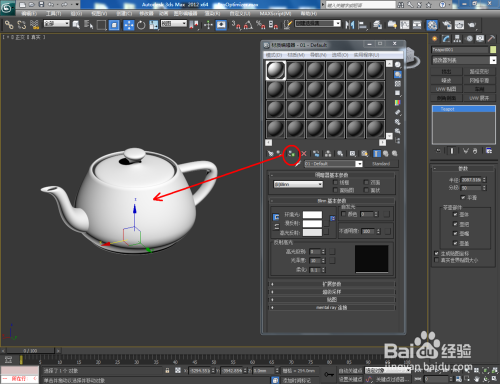Open the (B)Blinn shader type dropdown
This screenshot has width=500, height=384.
(298, 184)
